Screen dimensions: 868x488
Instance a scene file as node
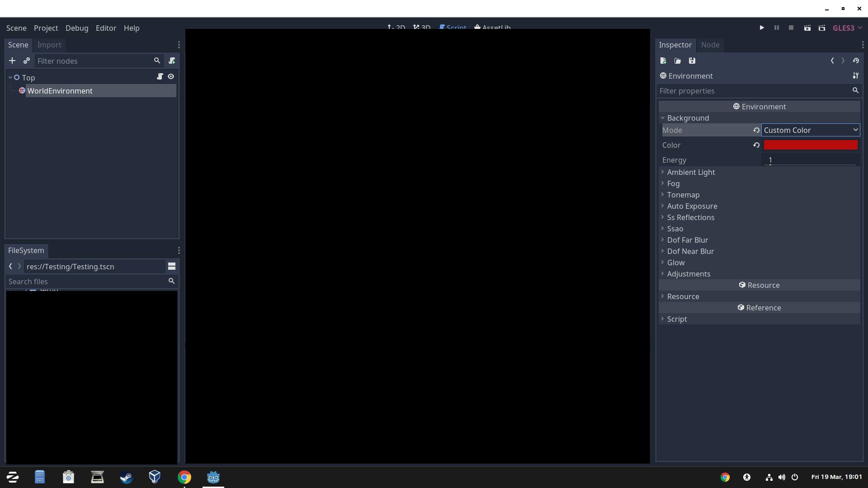[x=27, y=61]
